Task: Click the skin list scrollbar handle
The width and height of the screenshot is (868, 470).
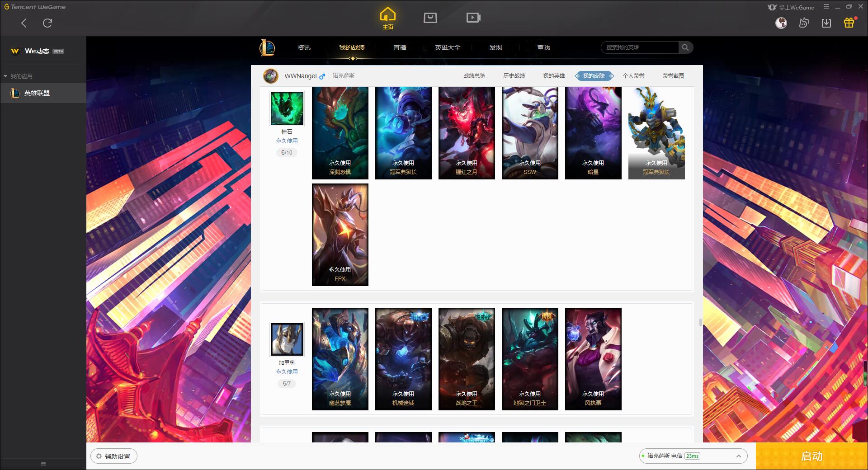Action: pos(700,322)
